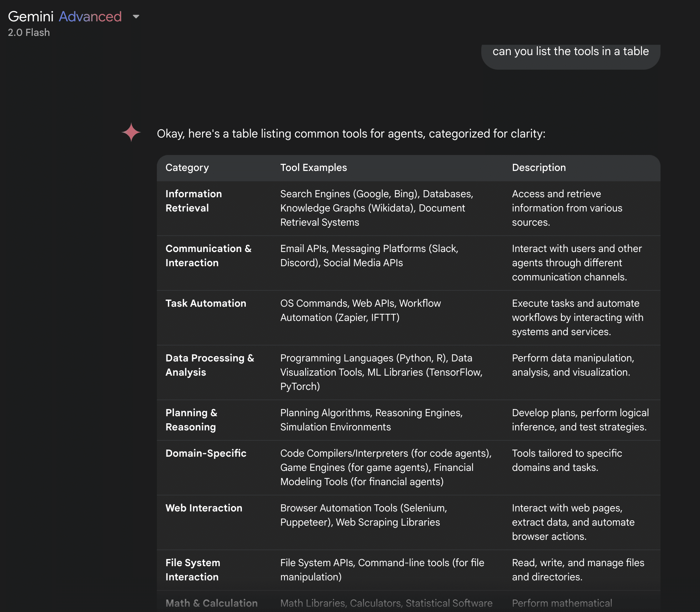Click the Communication & Interaction category cell
This screenshot has height=612, width=700.
pos(208,256)
